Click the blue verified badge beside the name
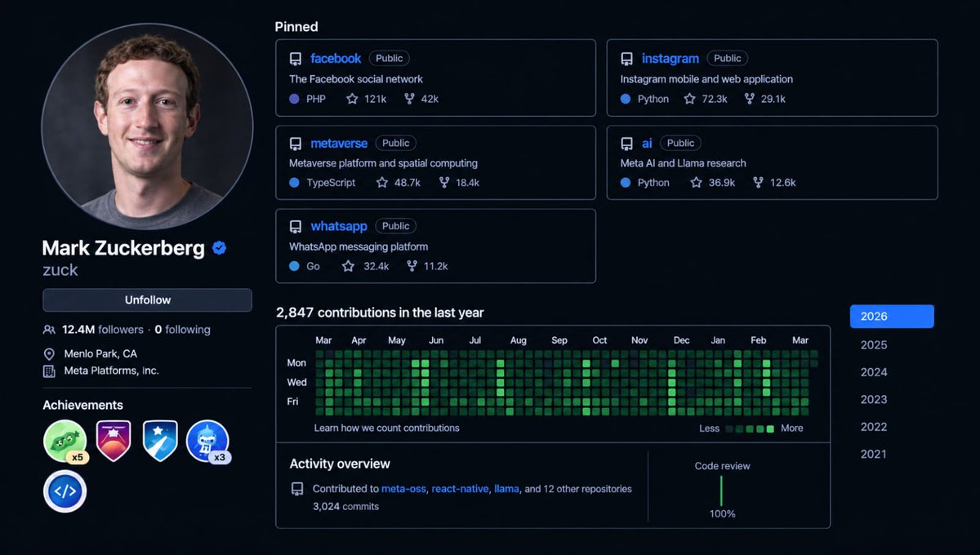The image size is (980, 555). tap(219, 248)
